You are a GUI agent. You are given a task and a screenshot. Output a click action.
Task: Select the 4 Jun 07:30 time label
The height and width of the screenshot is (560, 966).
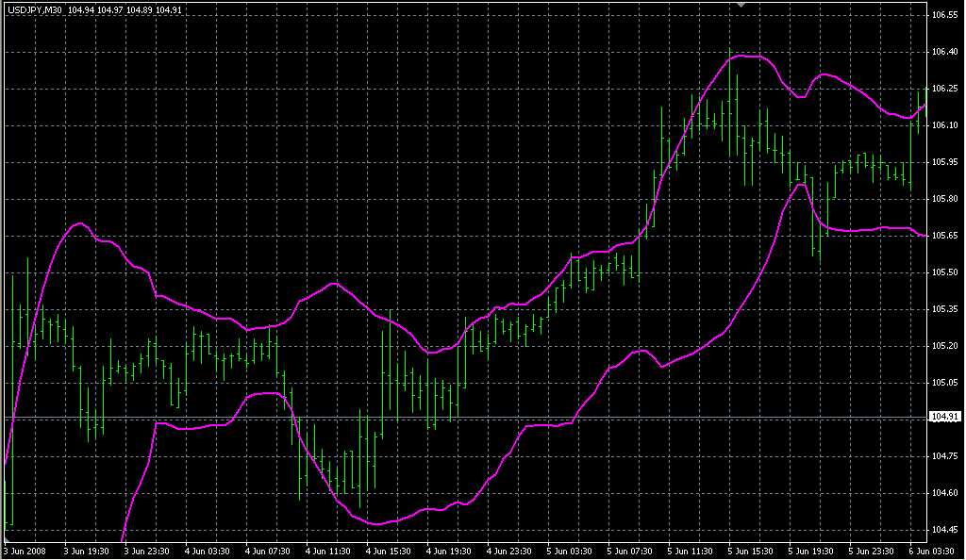tap(267, 551)
